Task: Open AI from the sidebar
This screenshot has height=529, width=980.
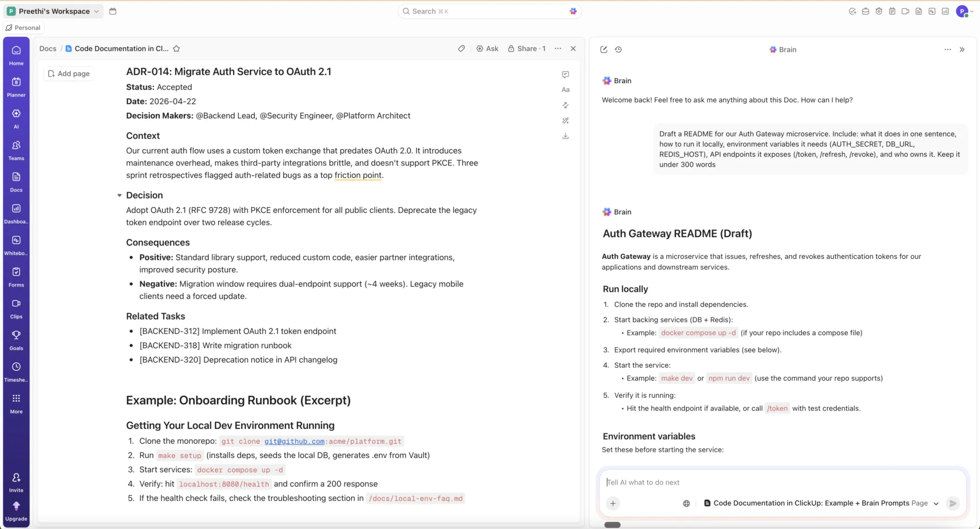Action: pos(16,118)
